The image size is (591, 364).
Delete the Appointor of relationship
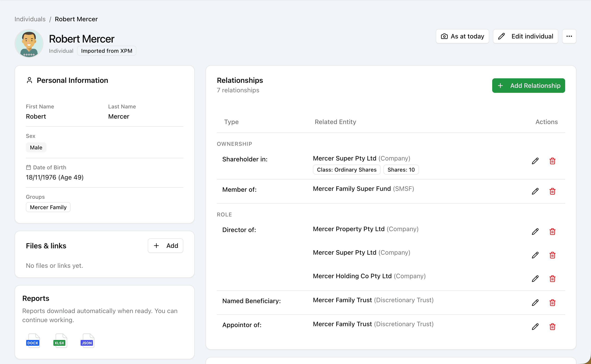[x=552, y=326]
